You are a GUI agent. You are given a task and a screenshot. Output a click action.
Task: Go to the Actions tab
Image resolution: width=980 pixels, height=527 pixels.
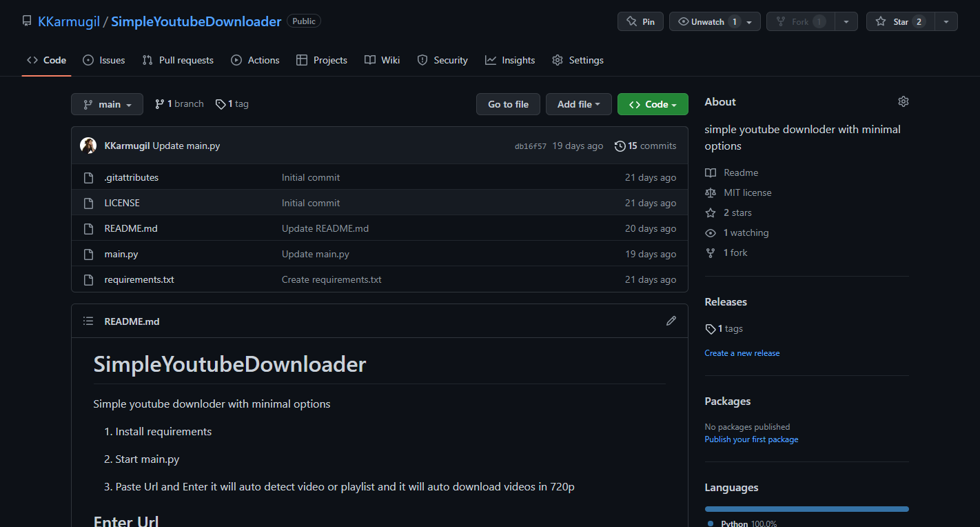pos(255,60)
